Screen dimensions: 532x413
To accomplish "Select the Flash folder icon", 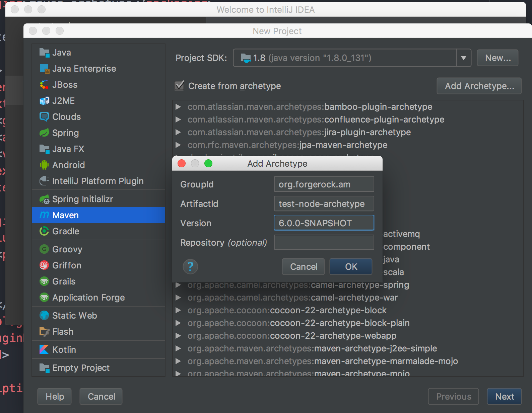I will [x=44, y=332].
